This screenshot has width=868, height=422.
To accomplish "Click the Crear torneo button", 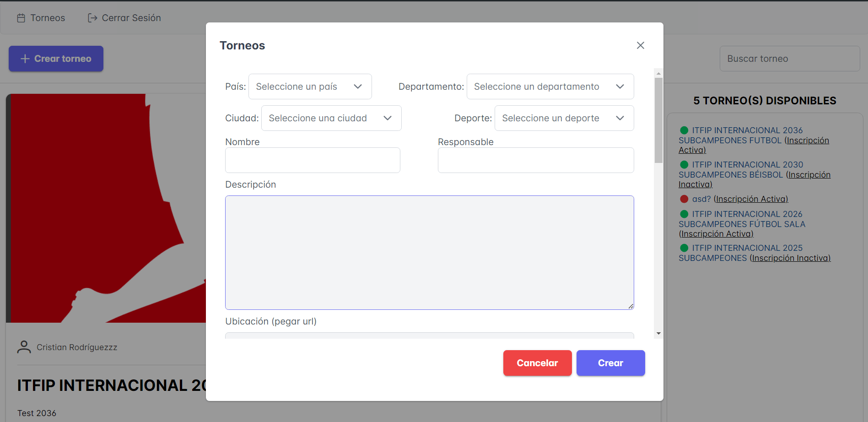I will coord(56,59).
